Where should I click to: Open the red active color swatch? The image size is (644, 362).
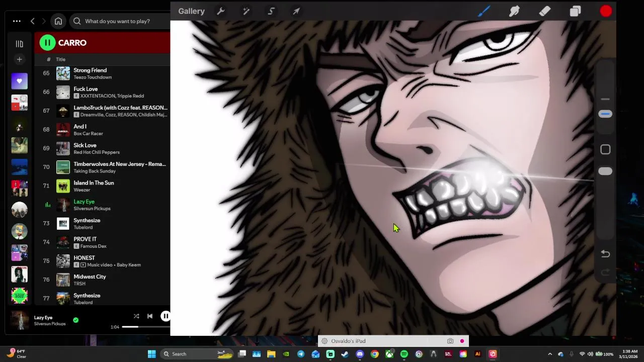[x=606, y=11]
